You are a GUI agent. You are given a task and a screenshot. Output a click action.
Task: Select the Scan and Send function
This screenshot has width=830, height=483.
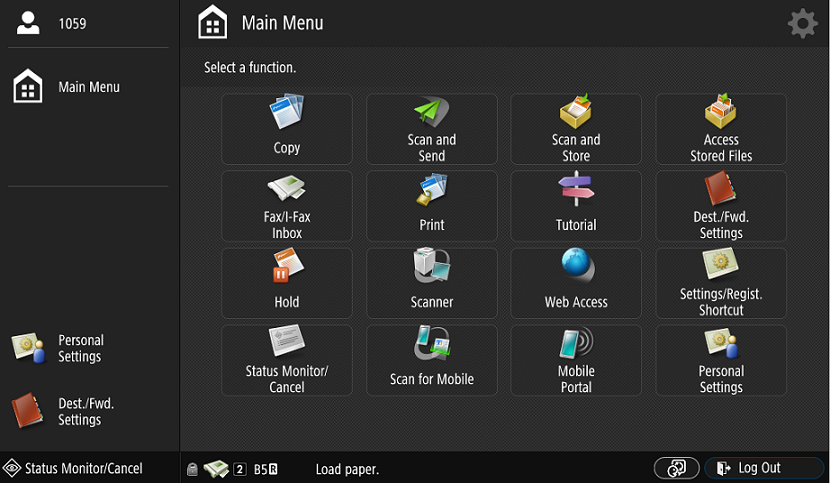pyautogui.click(x=431, y=129)
